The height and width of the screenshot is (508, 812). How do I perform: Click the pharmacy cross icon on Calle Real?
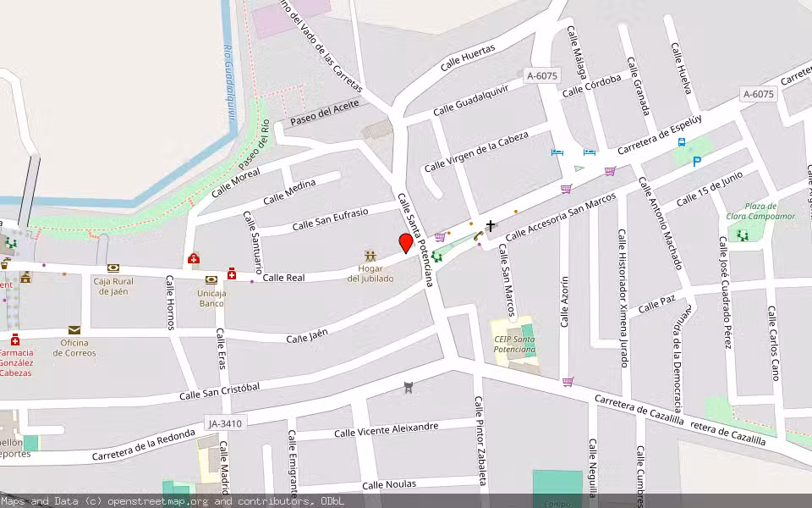[232, 273]
